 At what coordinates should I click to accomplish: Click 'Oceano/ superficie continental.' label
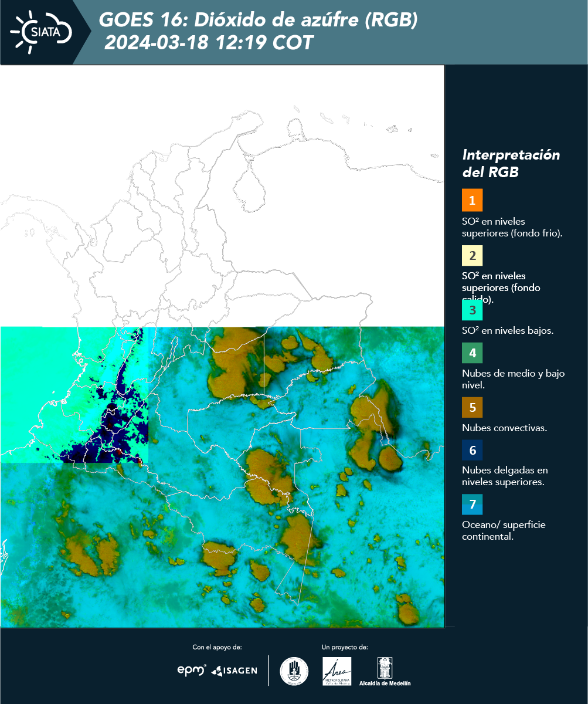(x=504, y=530)
